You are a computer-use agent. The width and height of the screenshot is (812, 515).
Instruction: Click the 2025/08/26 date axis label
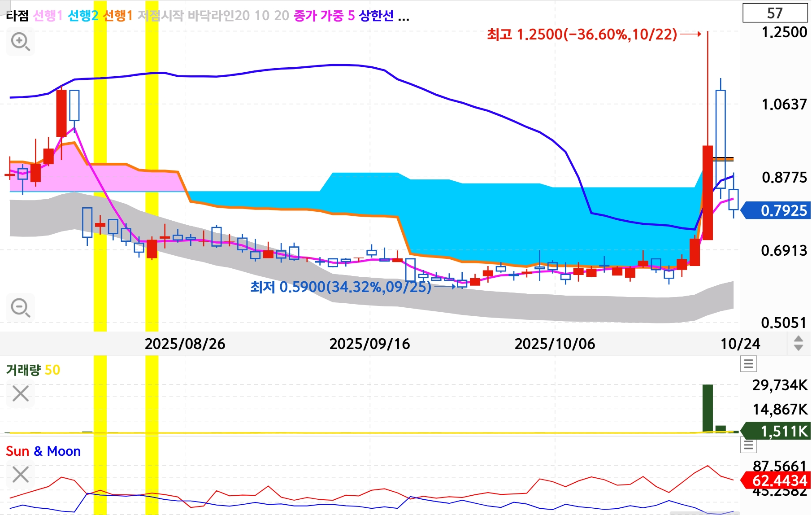[x=185, y=344]
